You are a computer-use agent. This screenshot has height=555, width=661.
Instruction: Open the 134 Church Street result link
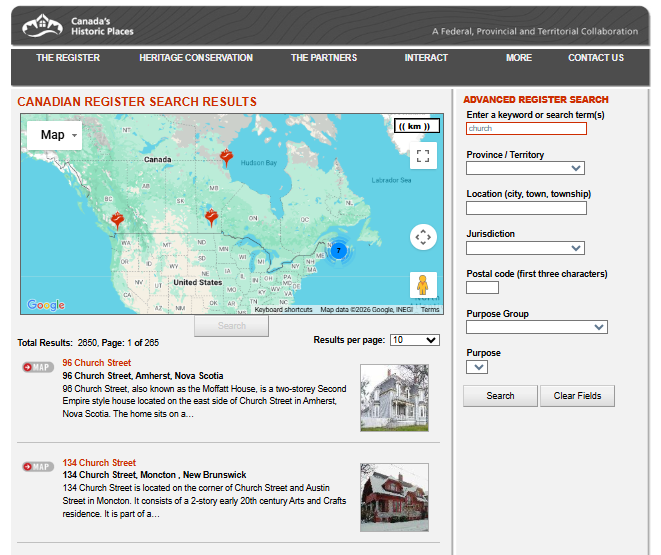coord(99,463)
